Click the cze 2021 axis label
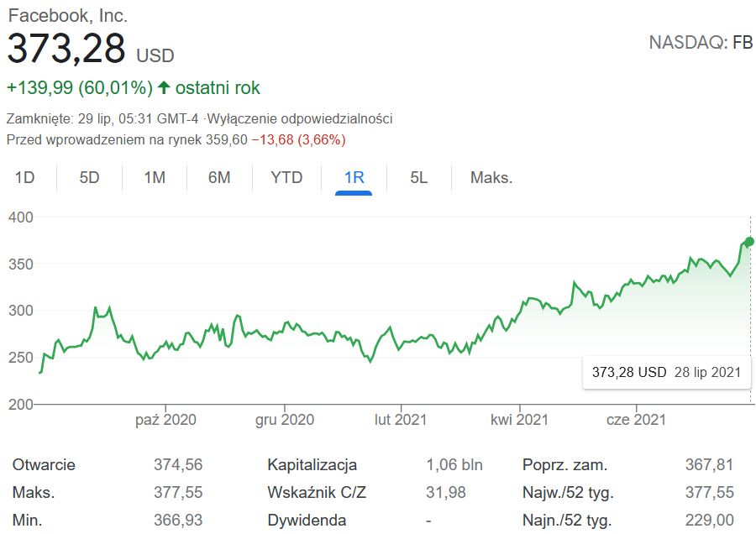This screenshot has height=534, width=756. pos(636,419)
